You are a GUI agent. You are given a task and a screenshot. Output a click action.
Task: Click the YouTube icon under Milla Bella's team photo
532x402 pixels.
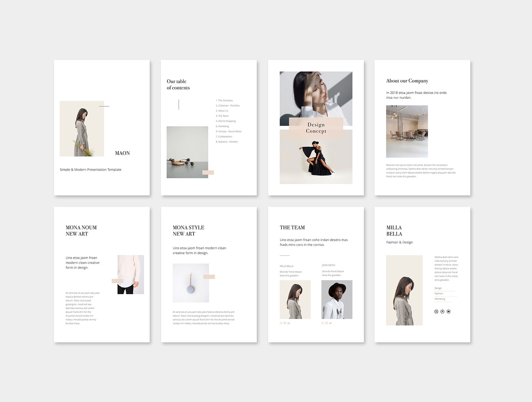point(289,323)
